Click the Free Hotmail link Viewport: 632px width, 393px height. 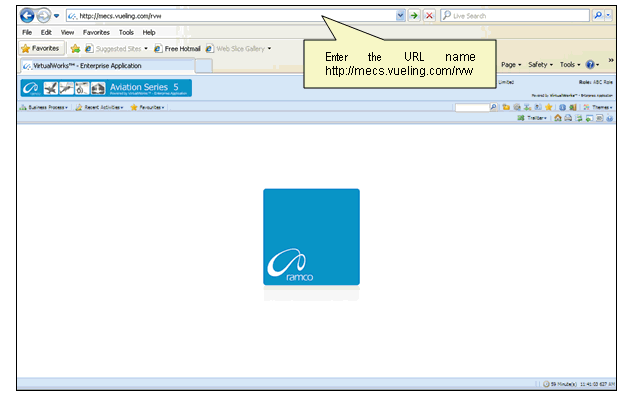[177, 49]
